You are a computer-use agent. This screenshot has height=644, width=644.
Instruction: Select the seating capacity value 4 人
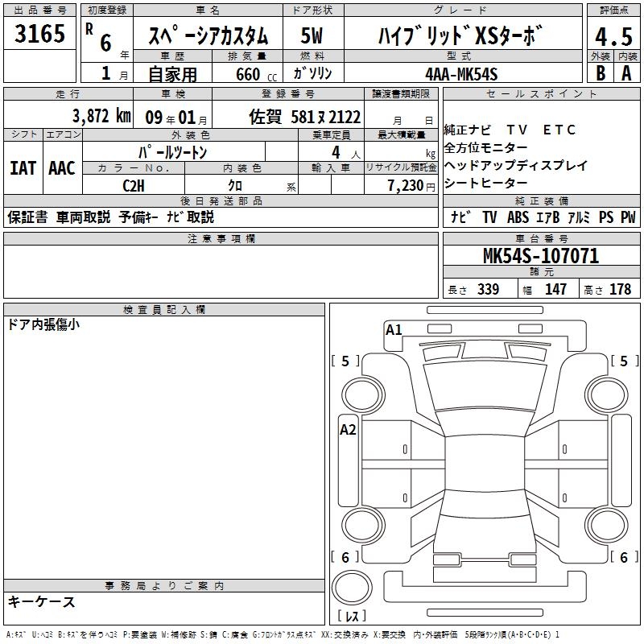[x=345, y=153]
